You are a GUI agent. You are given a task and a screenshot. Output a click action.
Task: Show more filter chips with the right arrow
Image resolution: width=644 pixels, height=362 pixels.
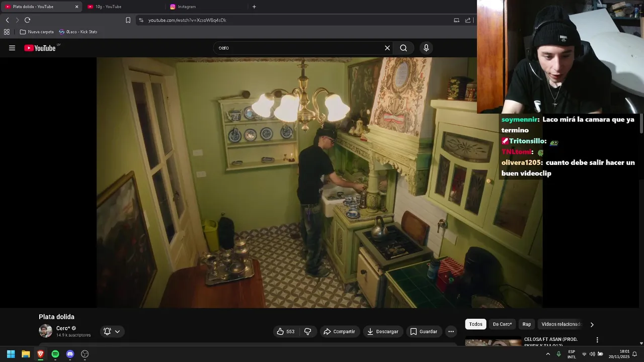click(592, 325)
